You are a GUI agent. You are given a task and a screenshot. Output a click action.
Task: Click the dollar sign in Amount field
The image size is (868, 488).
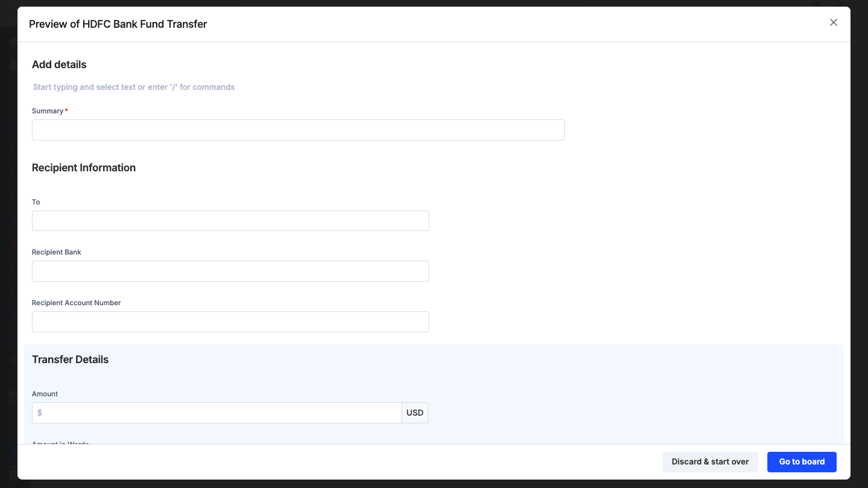point(40,413)
